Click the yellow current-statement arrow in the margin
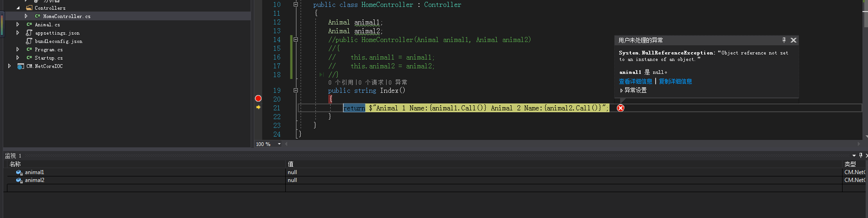Viewport: 868px width, 218px height. coord(258,107)
